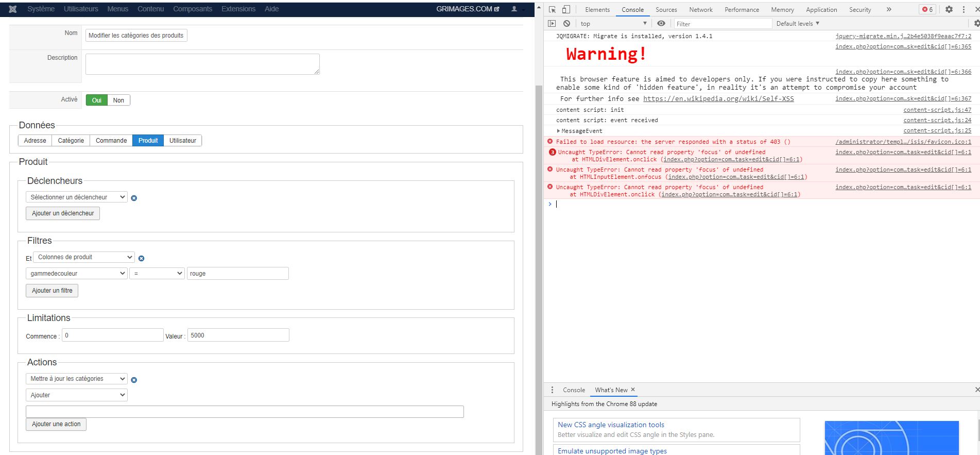Open content-script.js:47 source link
980x455 pixels.
click(937, 110)
